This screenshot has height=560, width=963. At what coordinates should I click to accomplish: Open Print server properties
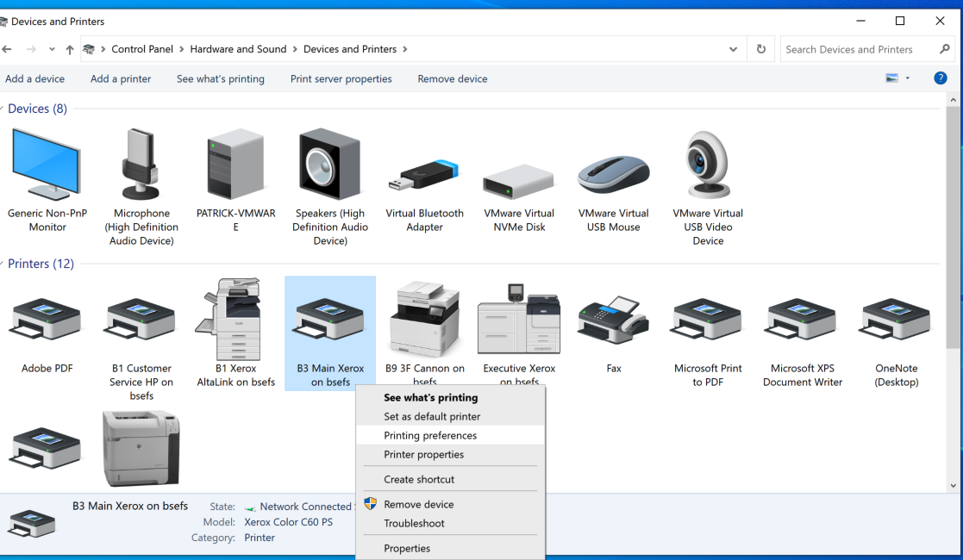coord(341,78)
